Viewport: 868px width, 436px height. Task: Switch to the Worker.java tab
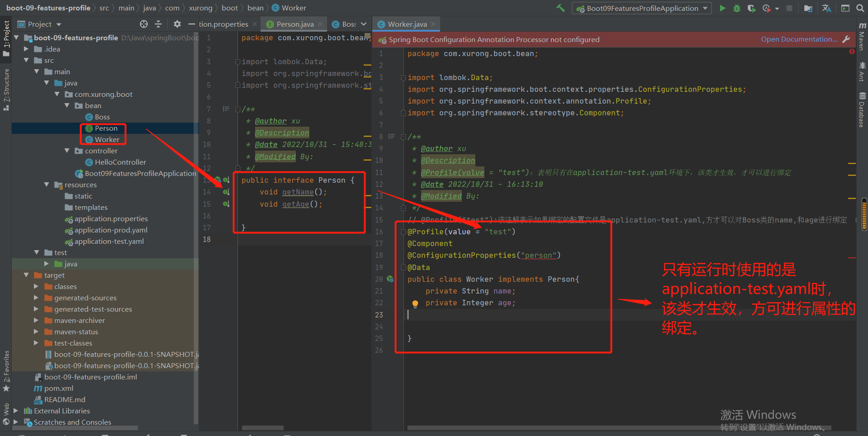click(x=407, y=24)
